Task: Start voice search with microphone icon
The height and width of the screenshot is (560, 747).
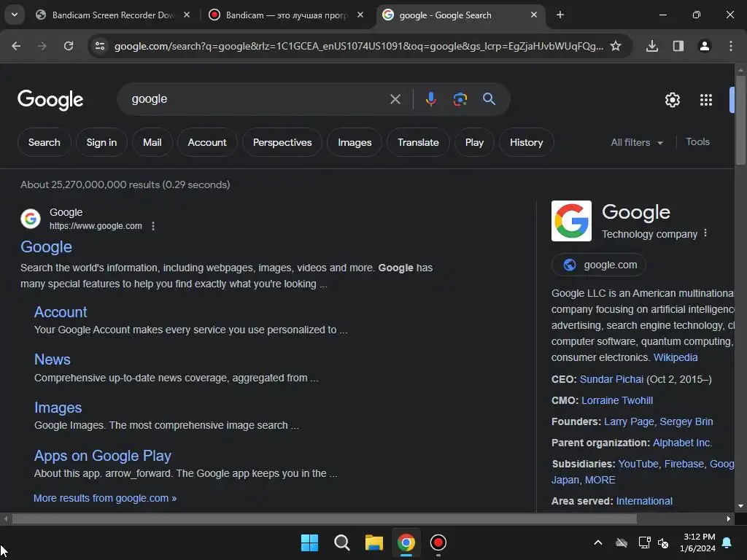Action: pyautogui.click(x=430, y=99)
